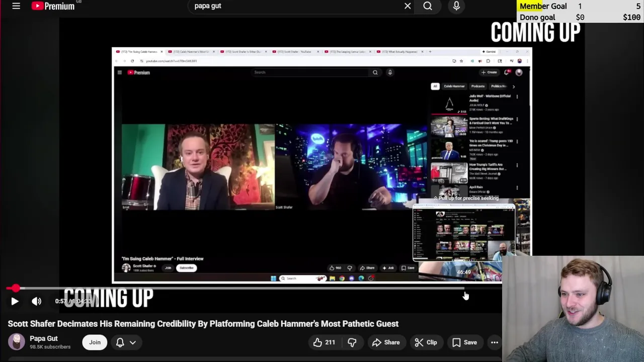Share the video
This screenshot has height=362, width=644.
pyautogui.click(x=385, y=342)
